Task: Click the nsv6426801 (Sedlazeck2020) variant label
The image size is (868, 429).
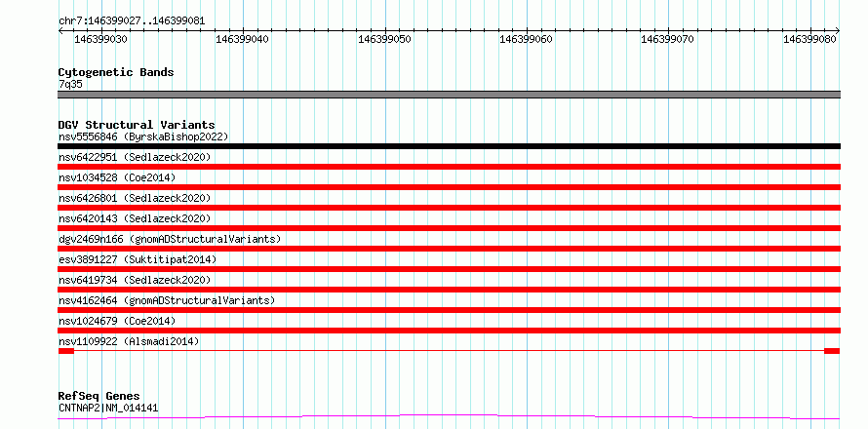Action: (135, 198)
